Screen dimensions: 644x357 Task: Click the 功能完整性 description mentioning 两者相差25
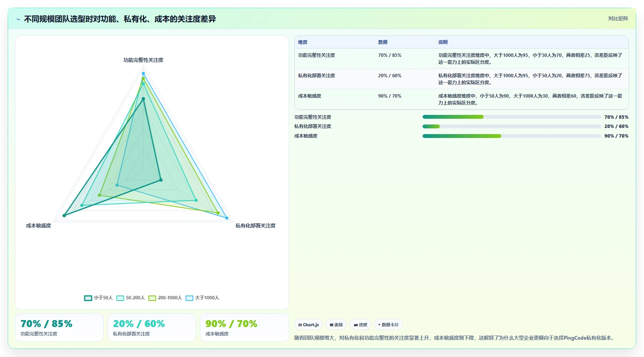coord(530,59)
